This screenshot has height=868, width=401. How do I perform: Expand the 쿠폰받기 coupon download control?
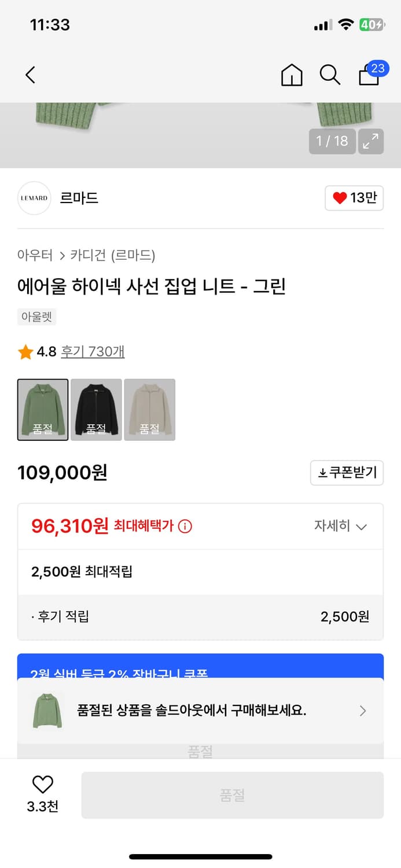[x=347, y=473]
